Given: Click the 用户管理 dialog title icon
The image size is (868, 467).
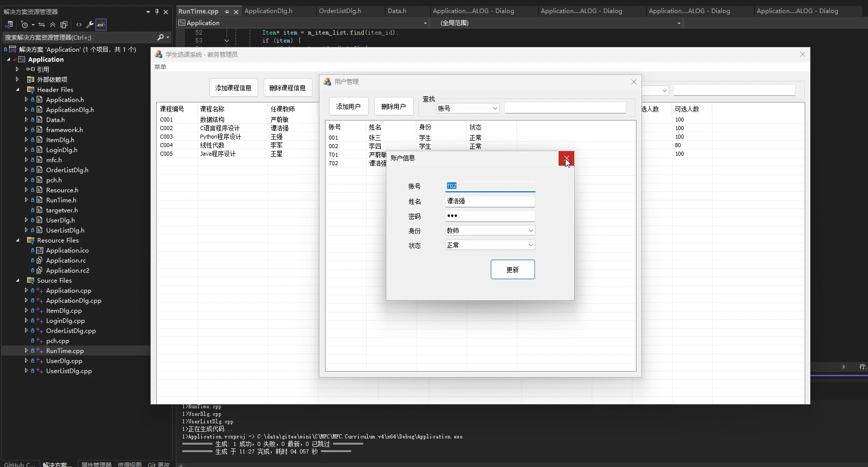Looking at the screenshot, I should 328,81.
